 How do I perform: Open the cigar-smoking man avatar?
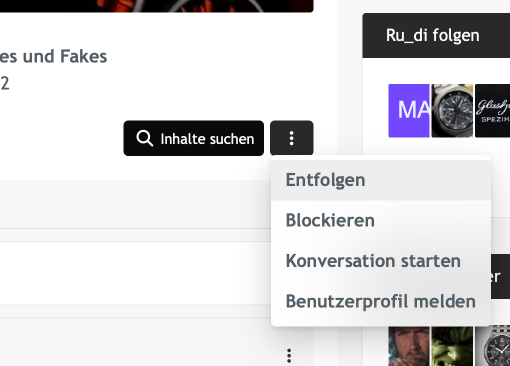coord(409,346)
